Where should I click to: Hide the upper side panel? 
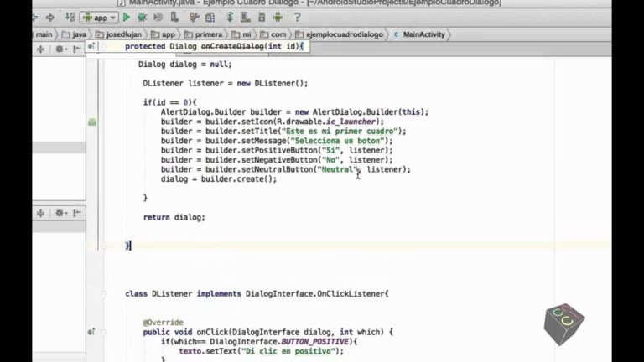pos(77,49)
